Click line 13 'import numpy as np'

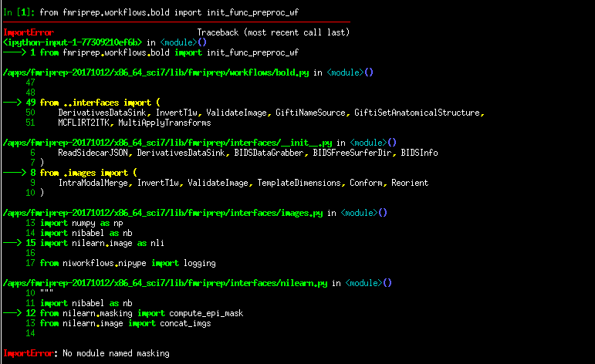(82, 223)
